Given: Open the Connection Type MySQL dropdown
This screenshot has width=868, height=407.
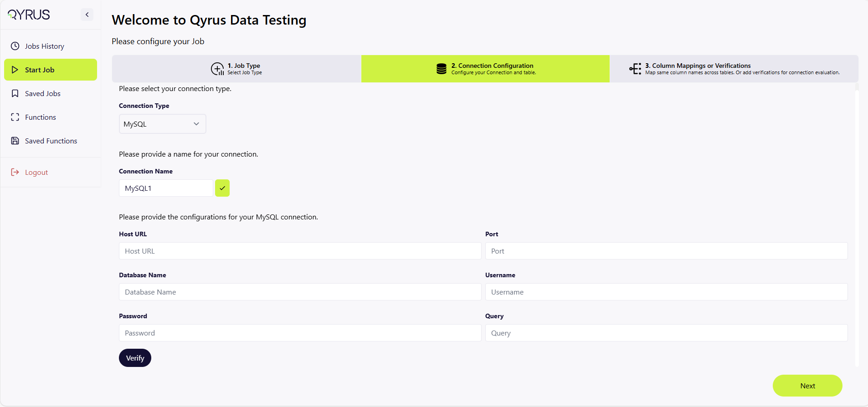Looking at the screenshot, I should click(162, 124).
